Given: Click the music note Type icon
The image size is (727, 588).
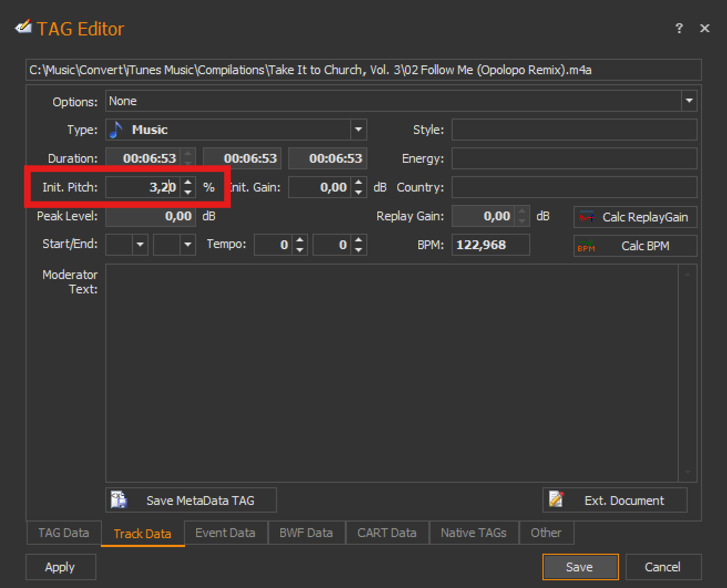Looking at the screenshot, I should [x=116, y=130].
